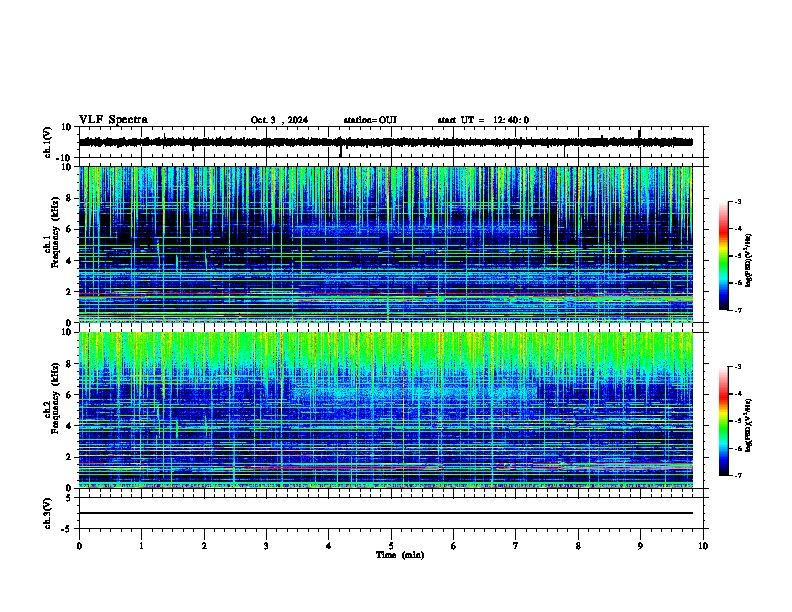The image size is (792, 612).
Task: Click the "6" kHz tick of ch.1 spectrogram
Action: coord(69,230)
